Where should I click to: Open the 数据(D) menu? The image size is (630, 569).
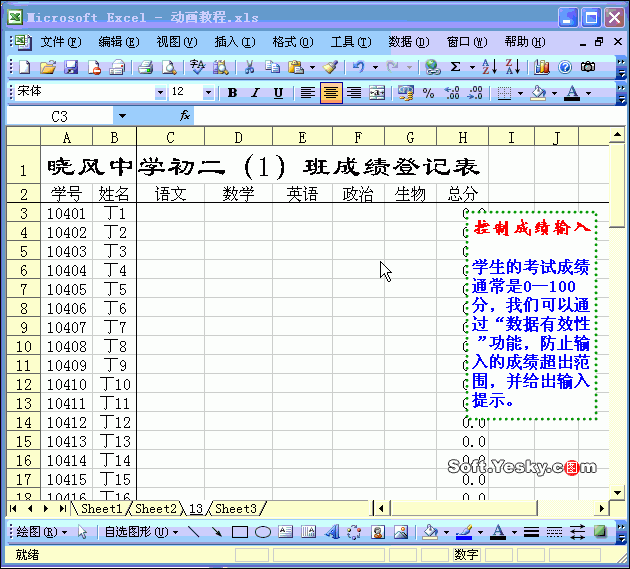[409, 41]
